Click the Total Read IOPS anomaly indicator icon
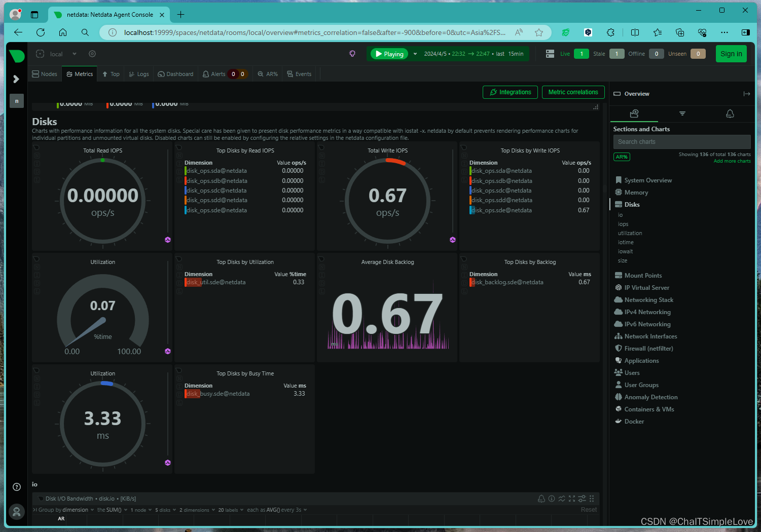This screenshot has width=761, height=532. click(168, 240)
